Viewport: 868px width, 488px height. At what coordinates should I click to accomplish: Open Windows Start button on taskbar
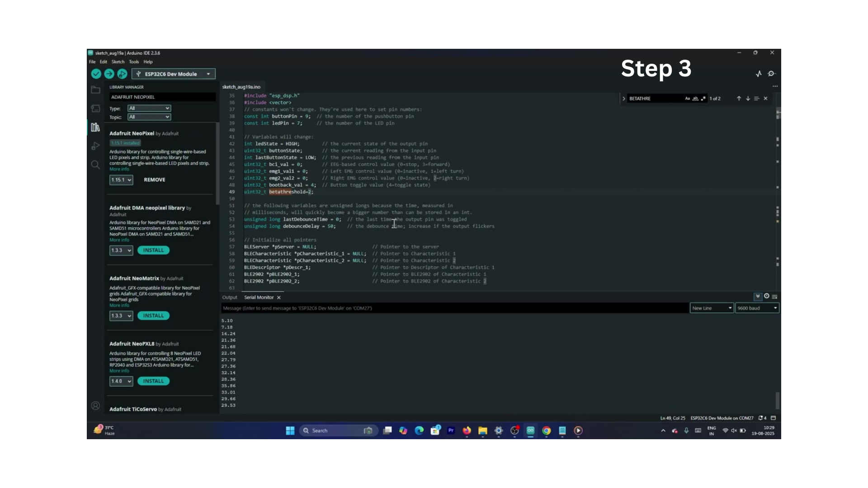click(290, 431)
